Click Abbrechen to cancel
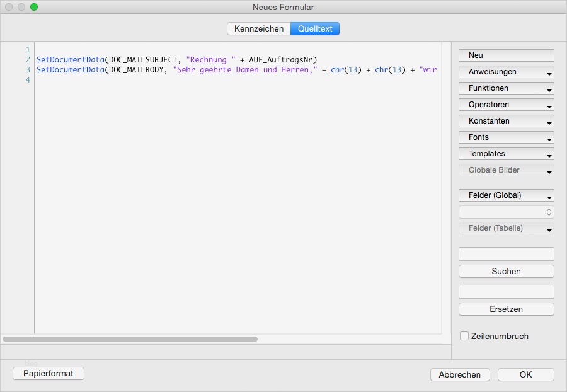The width and height of the screenshot is (567, 392). [x=460, y=374]
